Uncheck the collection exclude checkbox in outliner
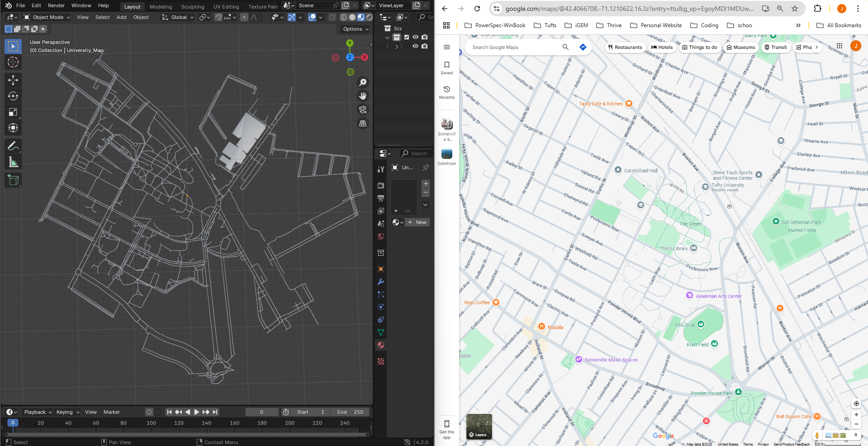The height and width of the screenshot is (446, 868). tap(407, 37)
